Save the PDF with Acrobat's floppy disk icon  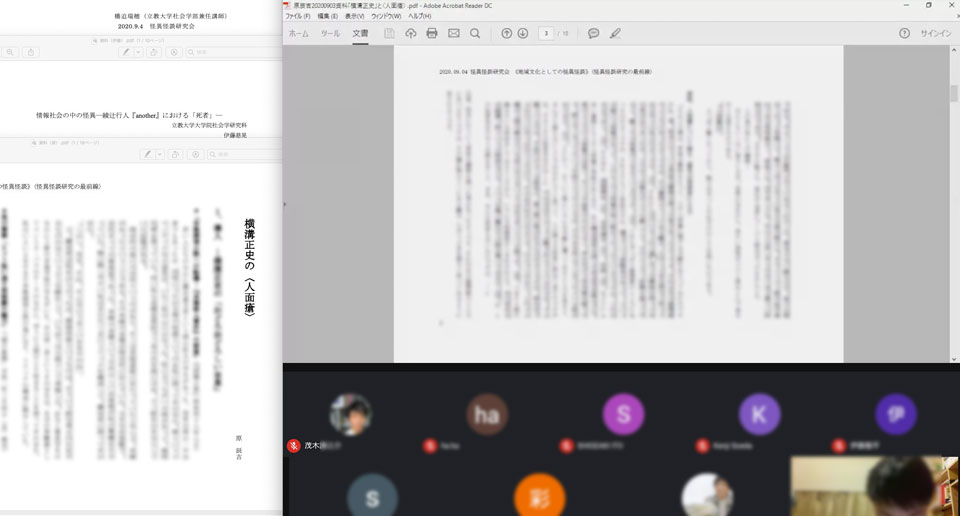389,33
